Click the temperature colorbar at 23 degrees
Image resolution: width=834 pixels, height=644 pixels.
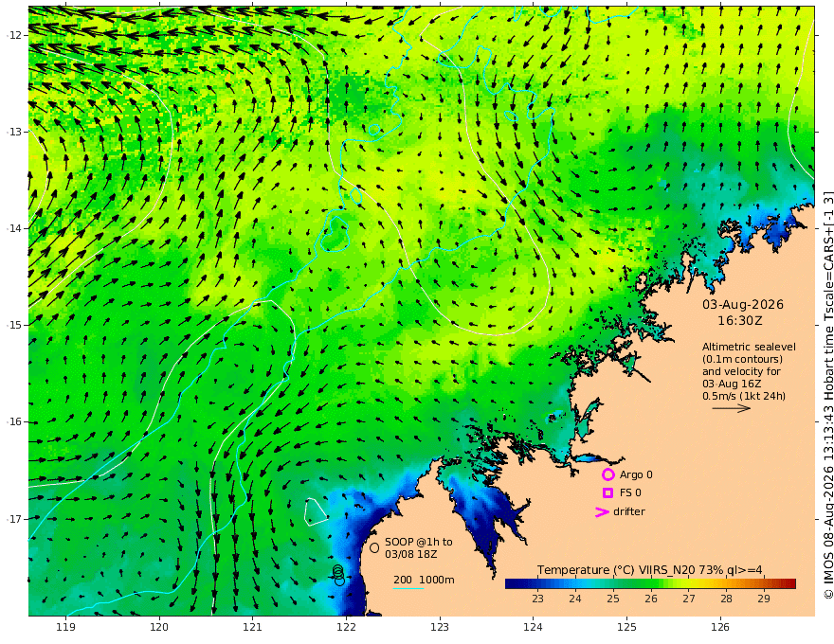coord(537,584)
